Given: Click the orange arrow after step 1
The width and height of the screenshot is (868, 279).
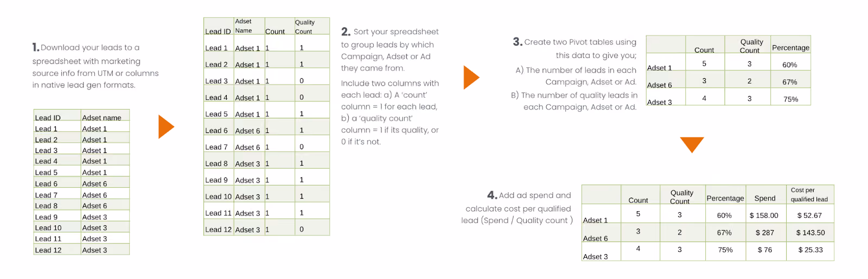Looking at the screenshot, I should tap(166, 126).
